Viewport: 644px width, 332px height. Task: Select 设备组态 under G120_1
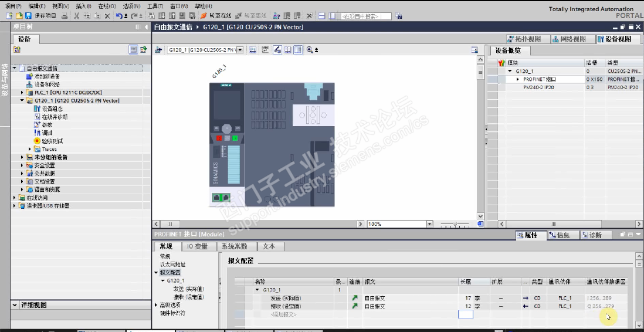coord(52,109)
